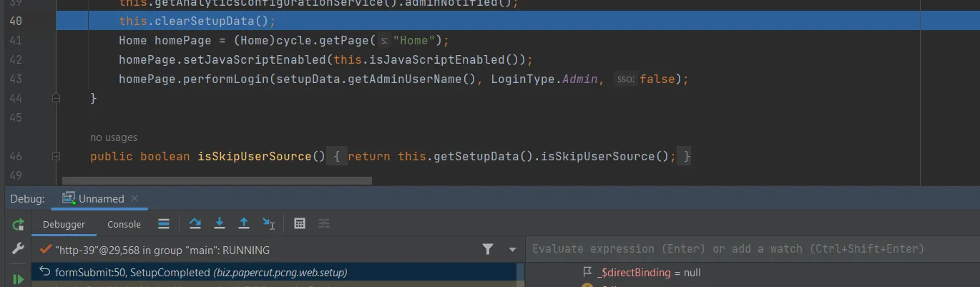The height and width of the screenshot is (287, 980).
Task: Open Evaluate Expression calculator icon
Action: point(300,224)
